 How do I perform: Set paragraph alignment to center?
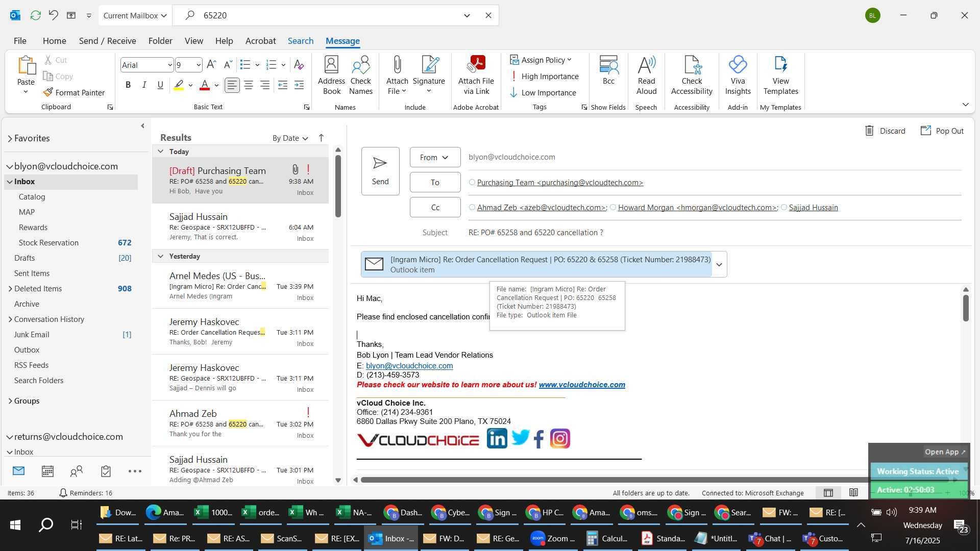point(249,85)
